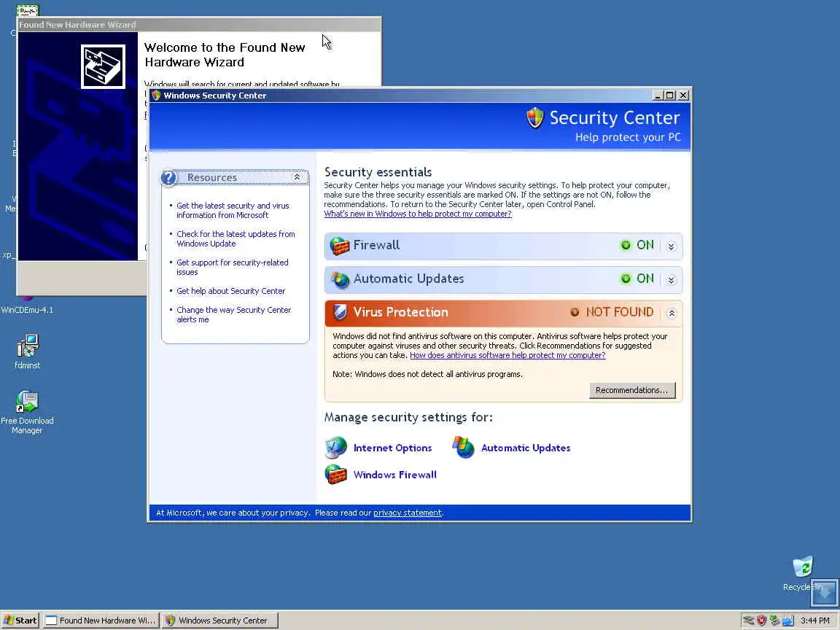
Task: Collapse the Resources panel chevron
Action: (297, 176)
